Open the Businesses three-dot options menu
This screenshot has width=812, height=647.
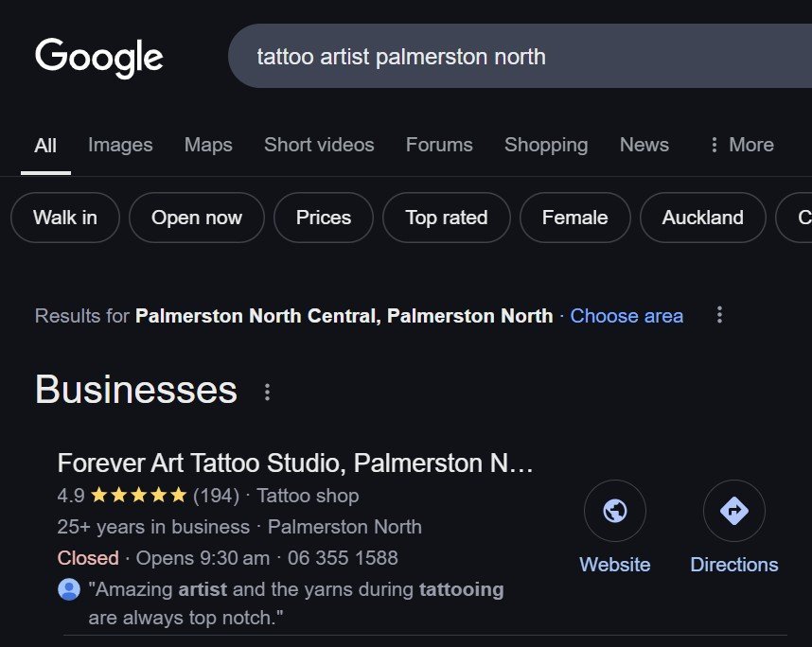click(x=268, y=392)
